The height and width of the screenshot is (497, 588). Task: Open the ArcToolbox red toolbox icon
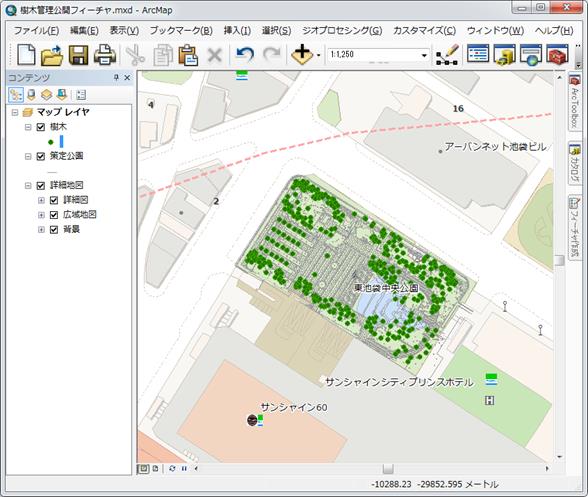[x=557, y=55]
